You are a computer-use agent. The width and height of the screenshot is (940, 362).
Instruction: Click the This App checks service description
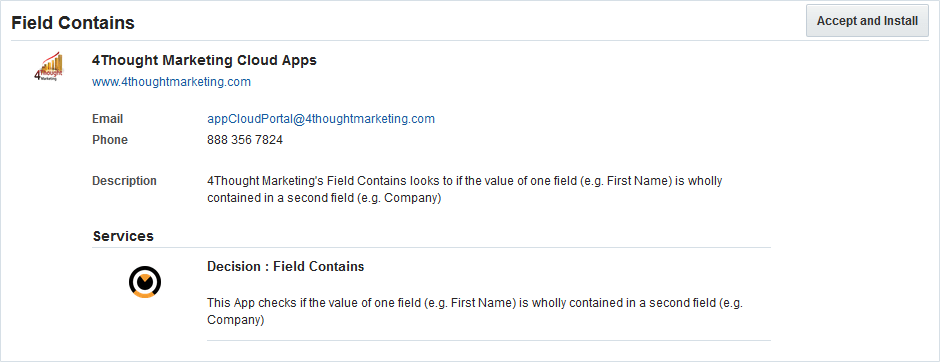475,312
